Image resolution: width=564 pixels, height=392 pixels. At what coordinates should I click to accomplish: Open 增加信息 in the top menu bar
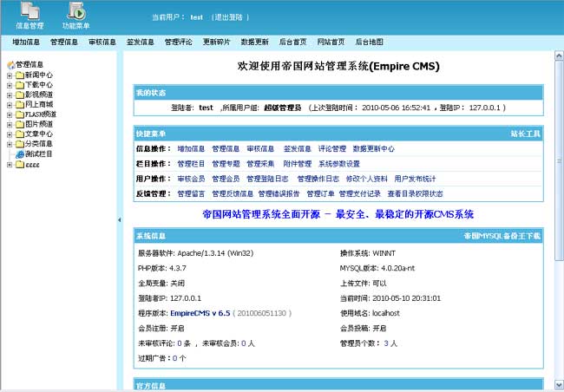pyautogui.click(x=26, y=42)
